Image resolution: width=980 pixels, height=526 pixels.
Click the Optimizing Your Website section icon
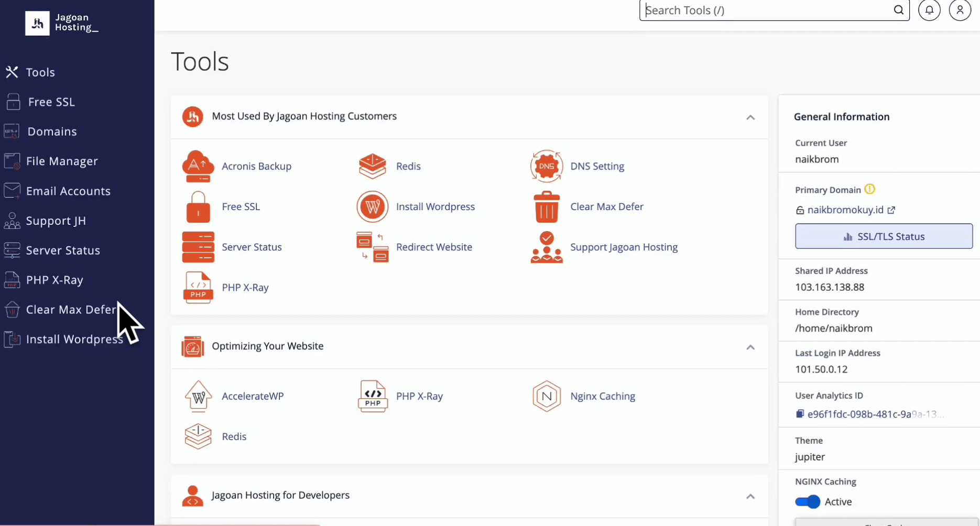pos(192,346)
